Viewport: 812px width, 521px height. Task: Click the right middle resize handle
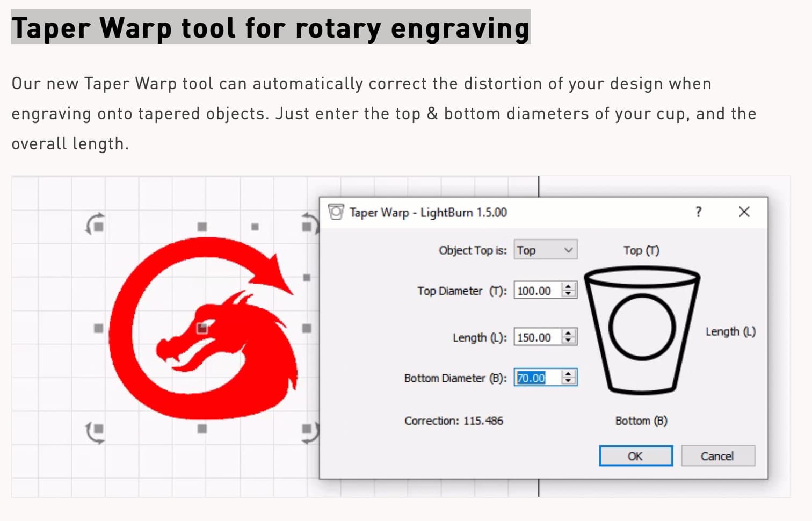[307, 328]
